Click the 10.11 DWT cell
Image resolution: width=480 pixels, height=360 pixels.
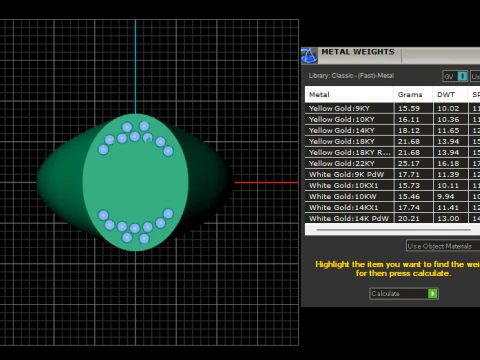tap(451, 185)
